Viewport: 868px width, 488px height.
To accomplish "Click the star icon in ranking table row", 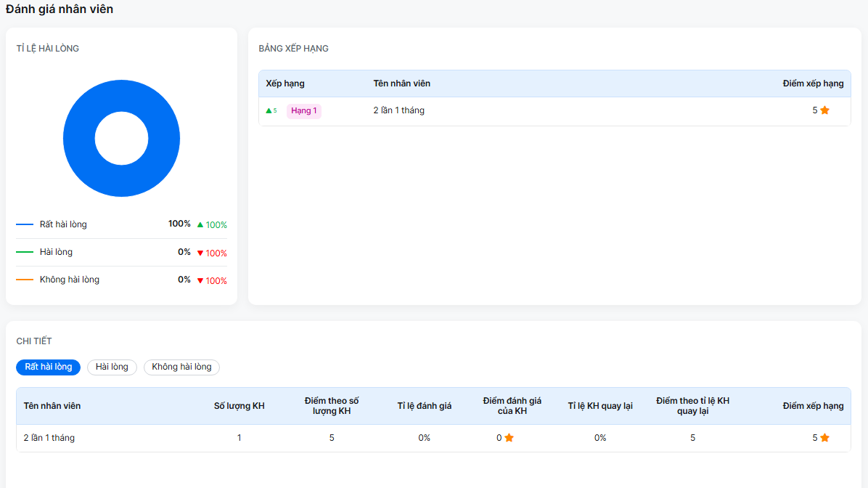I will [825, 110].
